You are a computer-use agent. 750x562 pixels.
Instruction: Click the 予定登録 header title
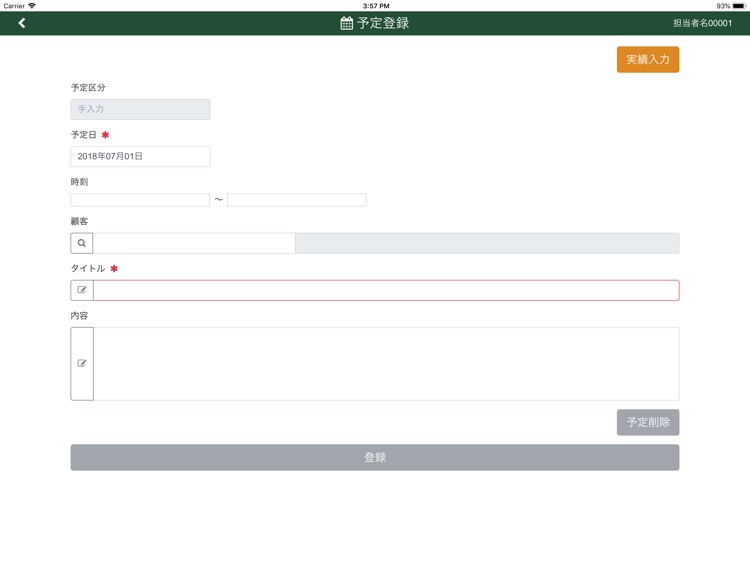point(383,23)
